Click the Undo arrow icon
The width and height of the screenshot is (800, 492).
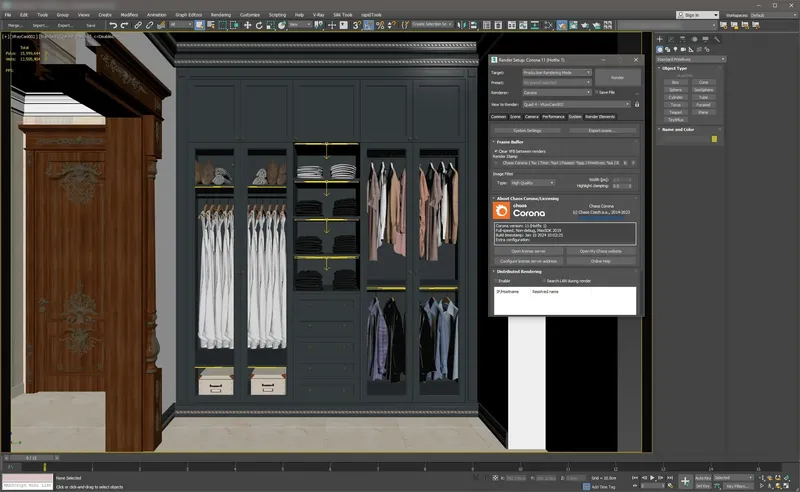(112, 25)
